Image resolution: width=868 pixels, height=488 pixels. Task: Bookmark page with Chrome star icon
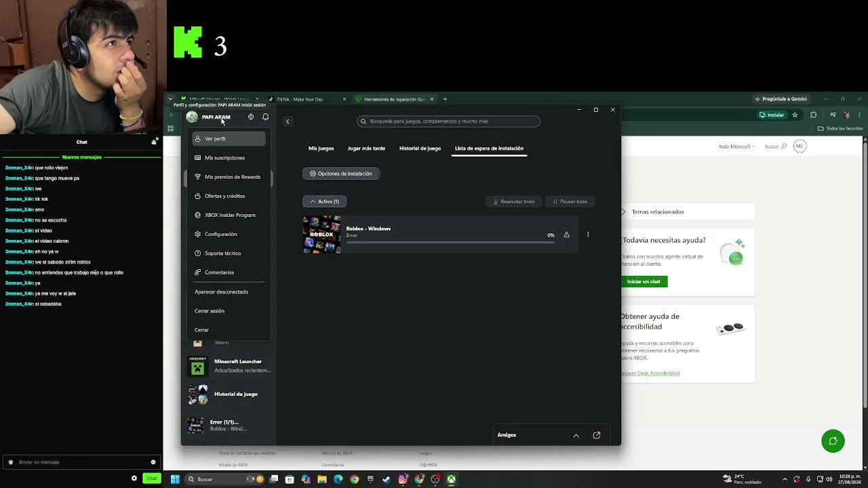point(795,115)
